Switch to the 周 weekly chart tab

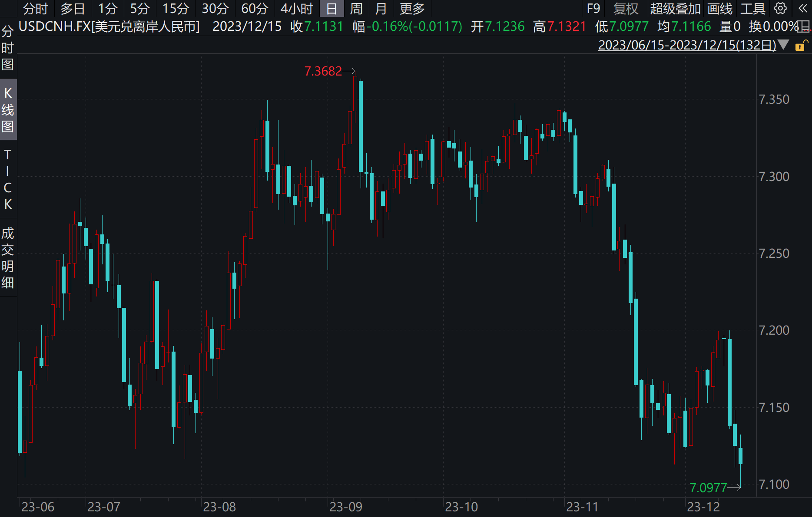tap(355, 9)
